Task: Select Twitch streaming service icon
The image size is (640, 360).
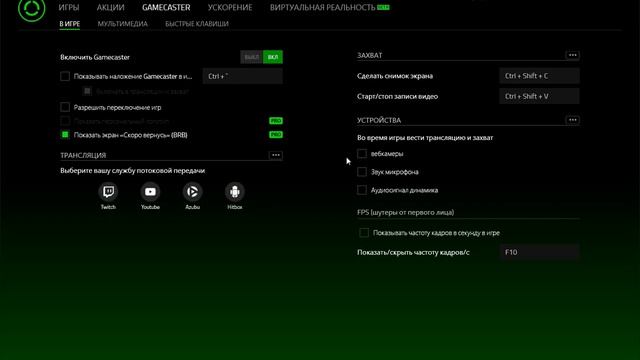Action: [108, 191]
